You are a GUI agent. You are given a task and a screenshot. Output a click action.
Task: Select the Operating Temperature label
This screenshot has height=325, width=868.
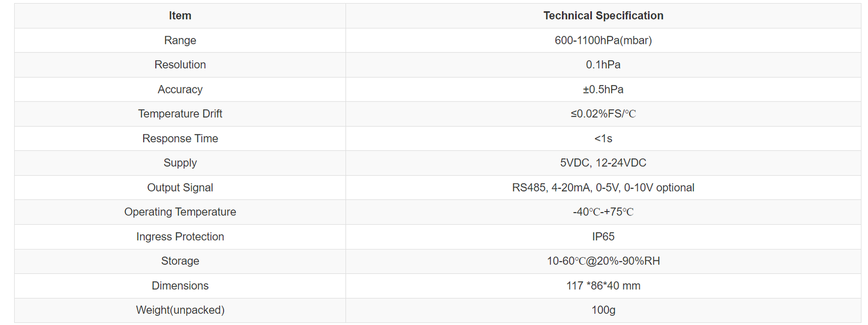(180, 212)
